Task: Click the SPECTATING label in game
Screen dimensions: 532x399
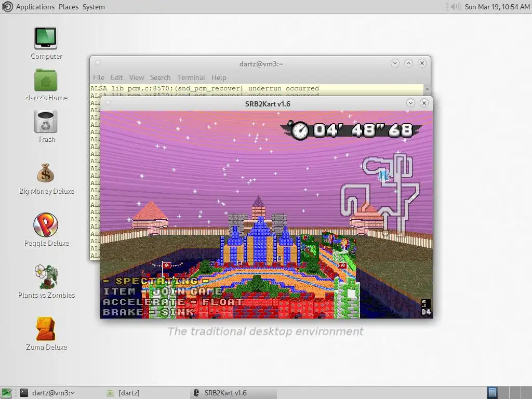Action: [156, 281]
